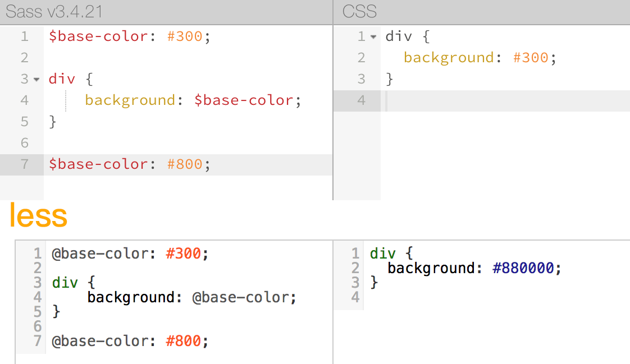
Task: Click the closing brace on Sass line 5
Action: coord(53,122)
